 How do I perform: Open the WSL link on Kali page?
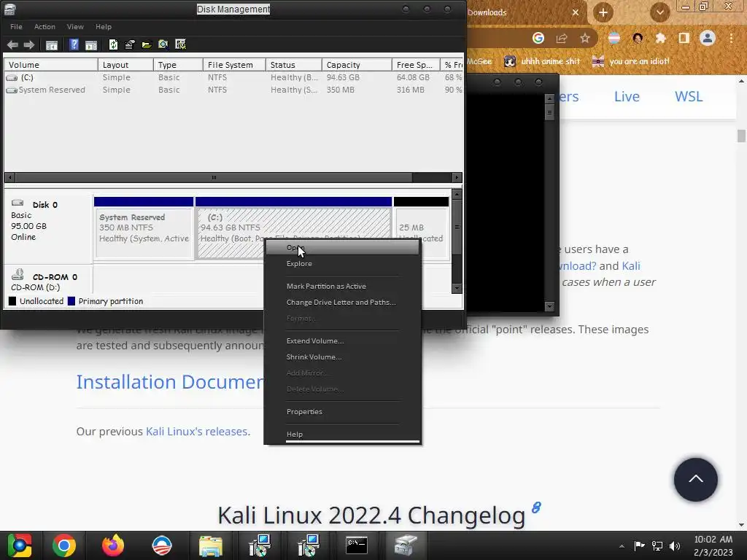[x=689, y=97]
